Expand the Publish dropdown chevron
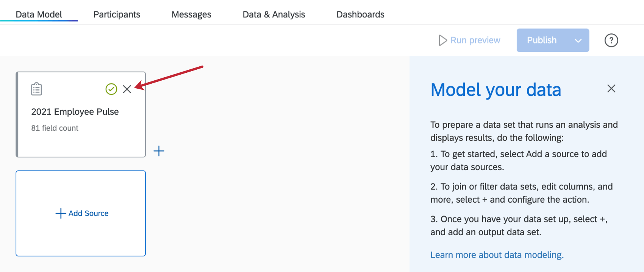Screen dimensions: 644x272 (578, 41)
